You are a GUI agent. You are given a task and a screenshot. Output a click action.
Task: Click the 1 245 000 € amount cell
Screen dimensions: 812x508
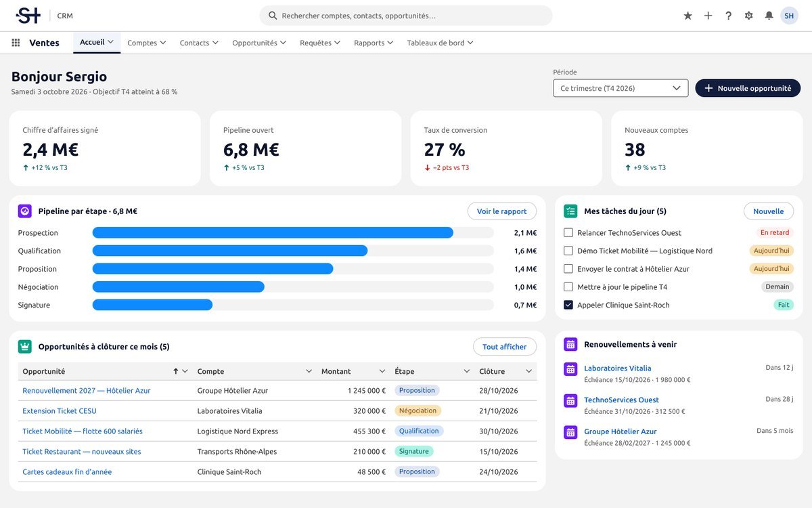pyautogui.click(x=367, y=391)
